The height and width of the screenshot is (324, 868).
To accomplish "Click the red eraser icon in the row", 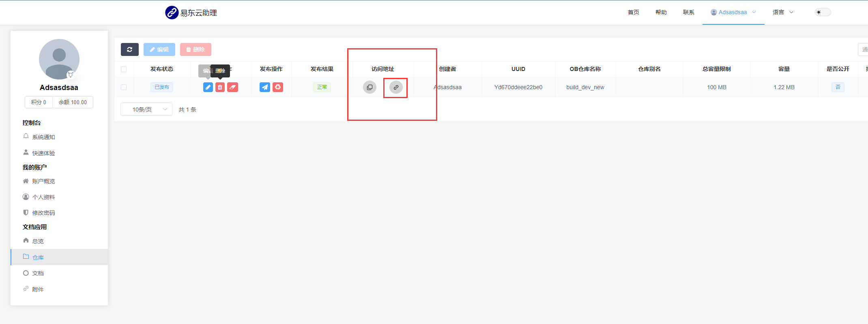I will pos(232,87).
